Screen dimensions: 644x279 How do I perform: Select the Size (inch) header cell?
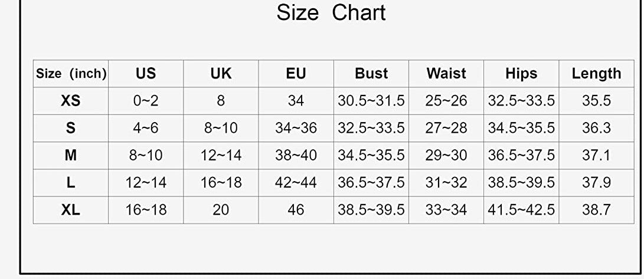point(71,74)
